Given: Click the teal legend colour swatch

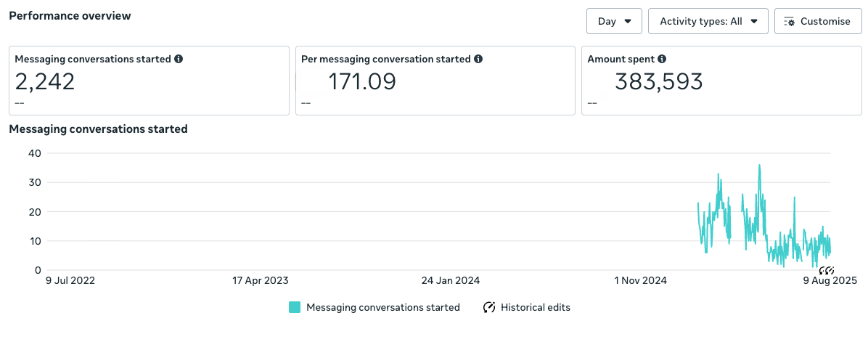Looking at the screenshot, I should 295,307.
